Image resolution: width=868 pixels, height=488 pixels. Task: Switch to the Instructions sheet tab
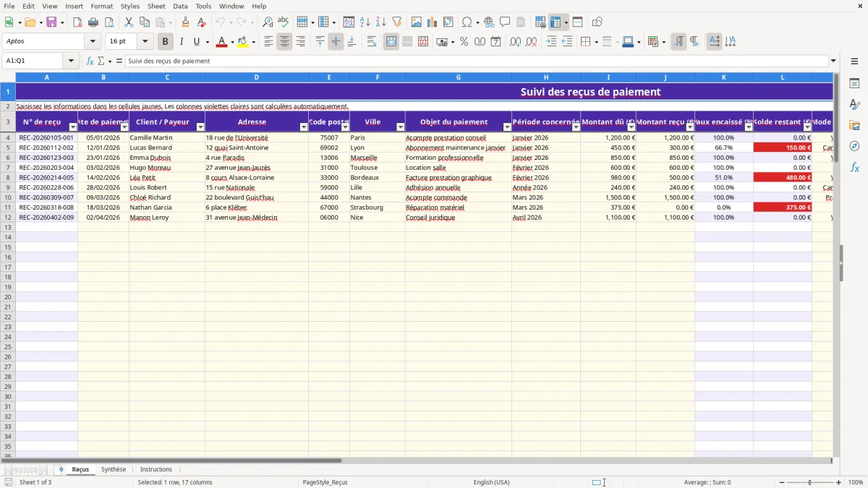point(156,469)
